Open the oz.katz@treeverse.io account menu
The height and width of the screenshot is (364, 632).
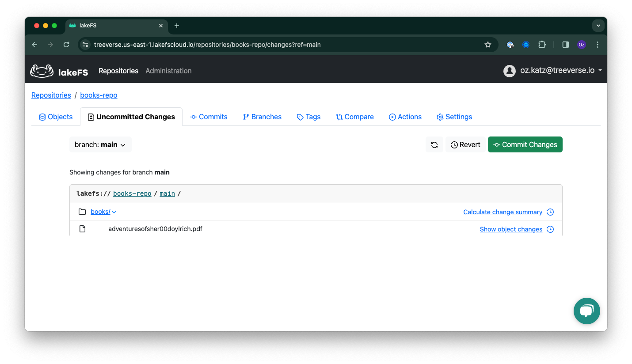pos(561,70)
